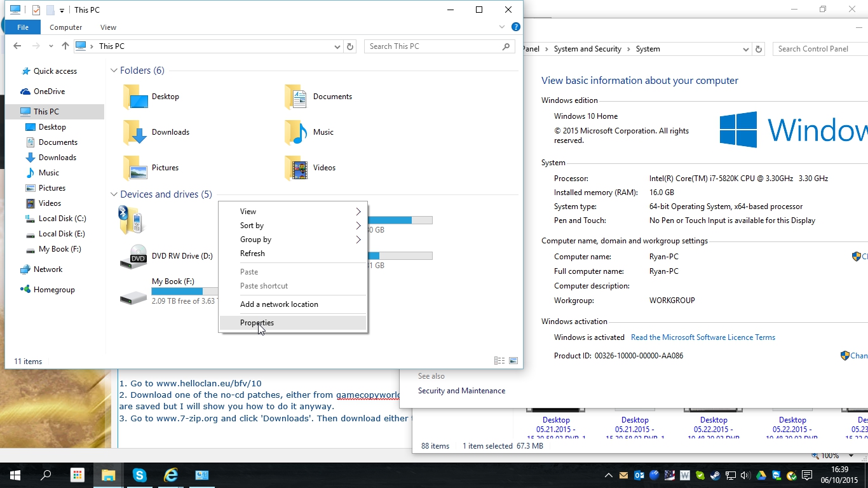Open the File tab in Explorer
Screen dimensions: 868x488
coord(23,27)
